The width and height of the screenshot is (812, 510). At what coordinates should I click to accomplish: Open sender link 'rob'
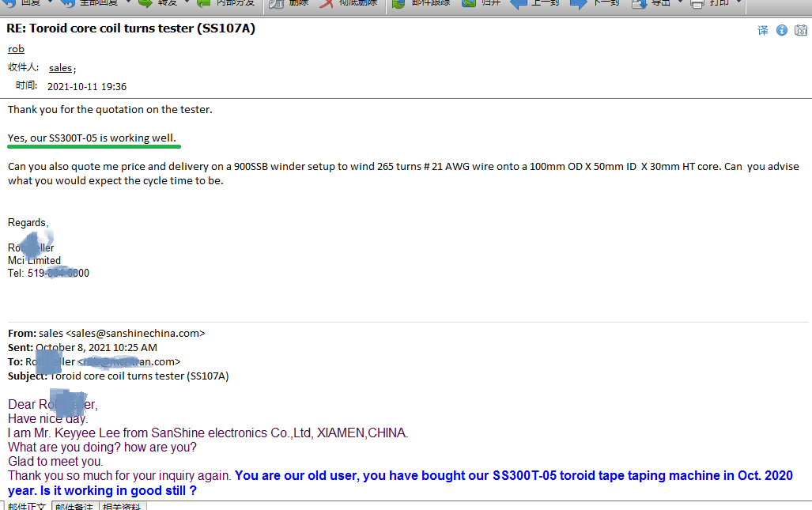pos(16,49)
